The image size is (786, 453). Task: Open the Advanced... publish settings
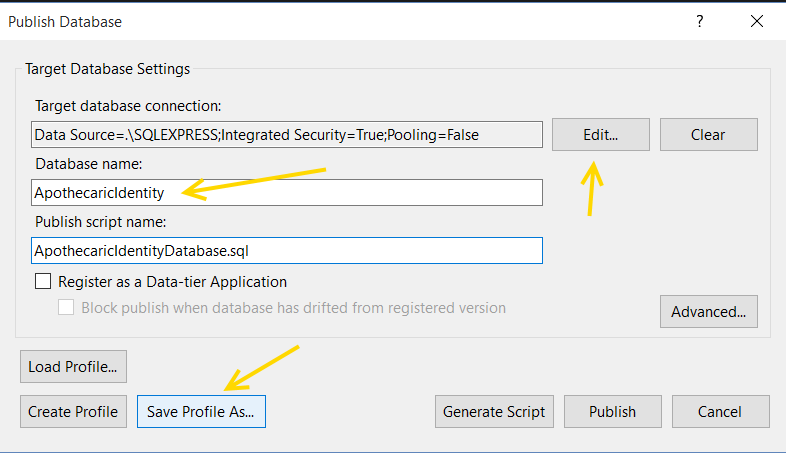[708, 312]
